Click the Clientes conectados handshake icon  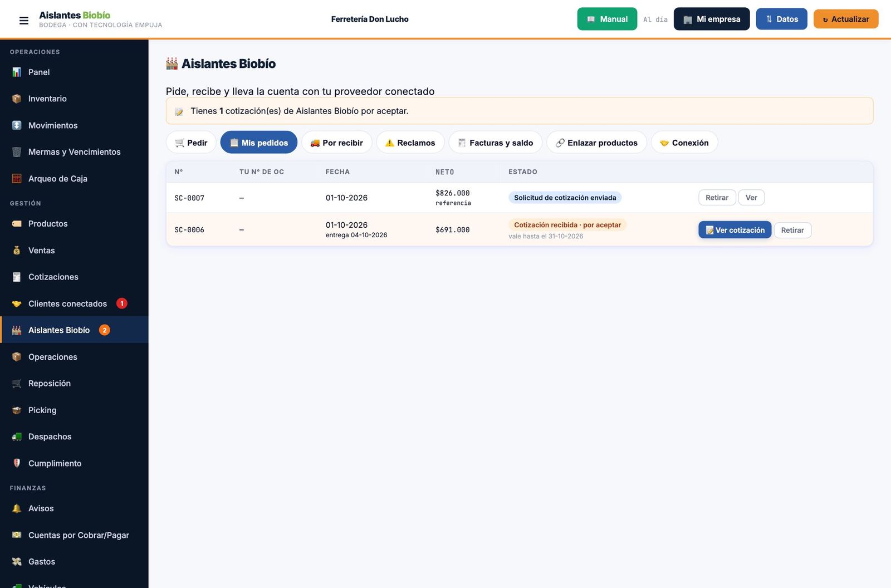coord(17,303)
